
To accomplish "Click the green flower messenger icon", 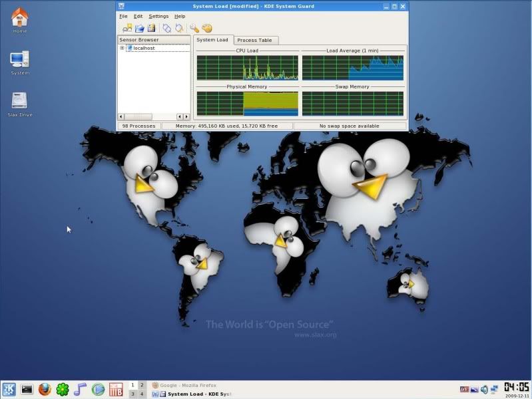I will click(x=63, y=390).
